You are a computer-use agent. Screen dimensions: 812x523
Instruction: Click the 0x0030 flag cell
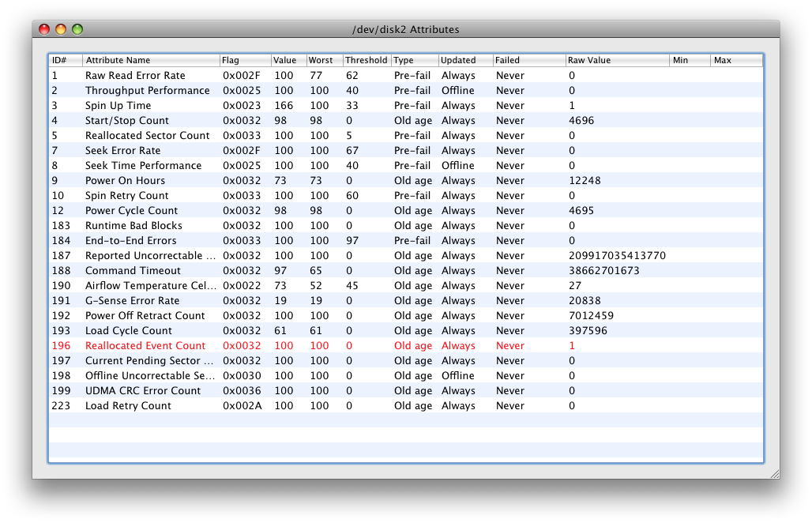pos(242,376)
